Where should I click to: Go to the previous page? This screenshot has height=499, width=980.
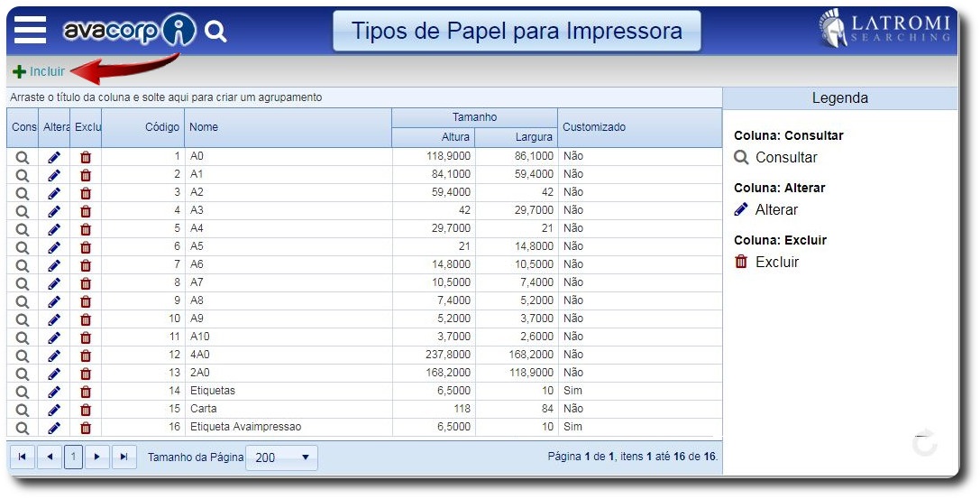tap(50, 457)
